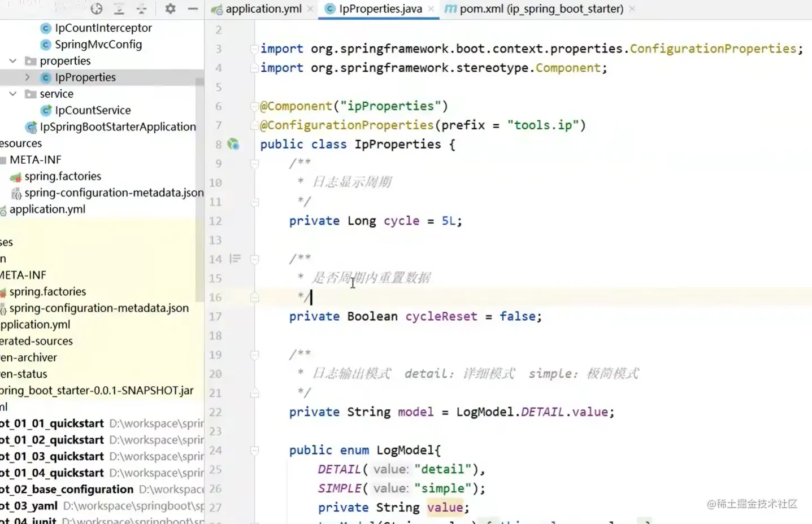Select the maven-status folder row
The width and height of the screenshot is (812, 524).
point(24,374)
